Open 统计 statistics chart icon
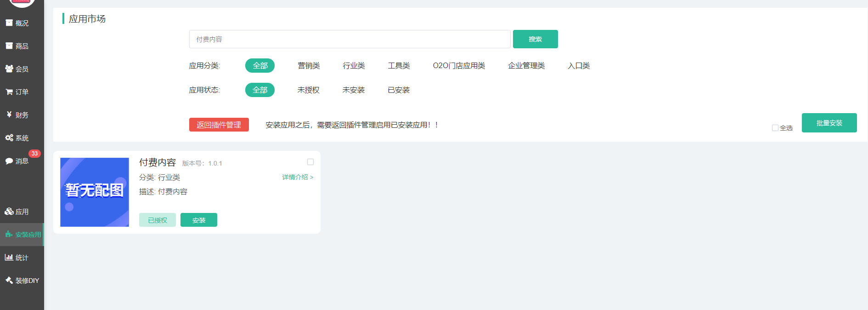This screenshot has height=310, width=868. 9,258
